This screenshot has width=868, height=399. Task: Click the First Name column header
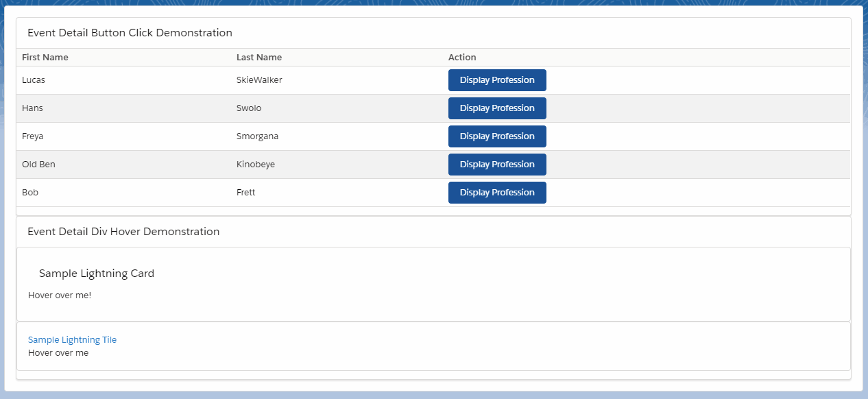tap(45, 58)
